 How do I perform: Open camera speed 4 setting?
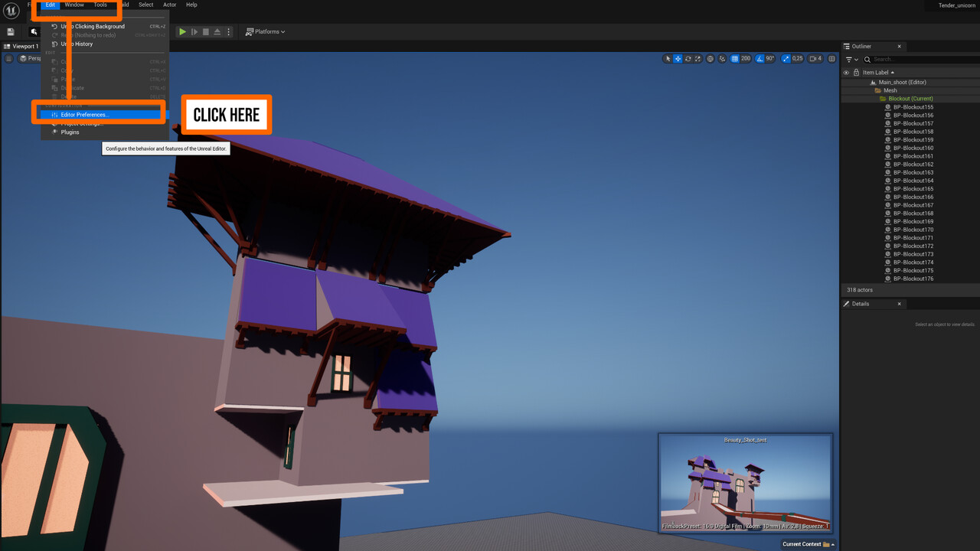click(816, 59)
